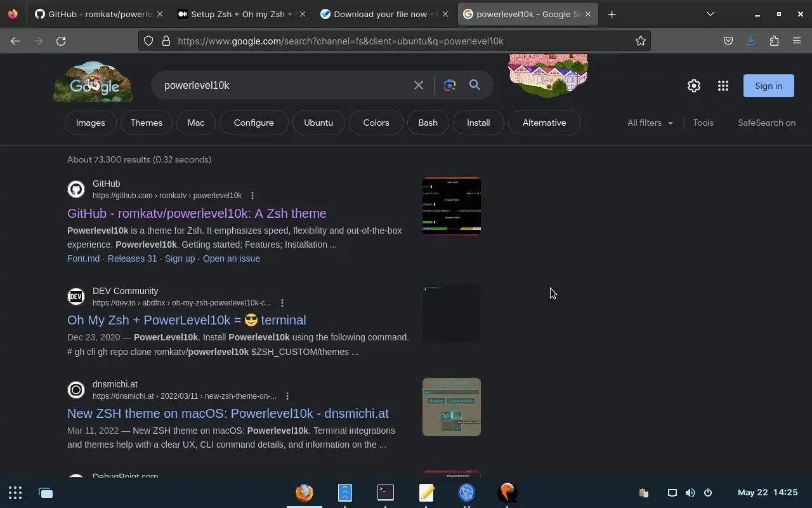
Task: Click the padlock site info icon
Action: point(166,41)
